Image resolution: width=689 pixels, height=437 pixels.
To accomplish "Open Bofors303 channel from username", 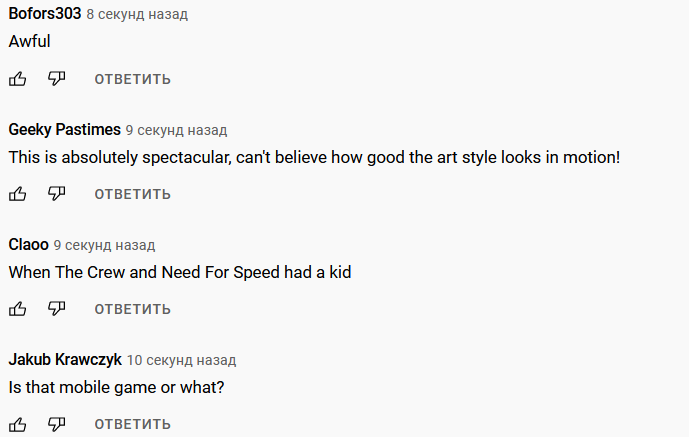I will click(45, 14).
